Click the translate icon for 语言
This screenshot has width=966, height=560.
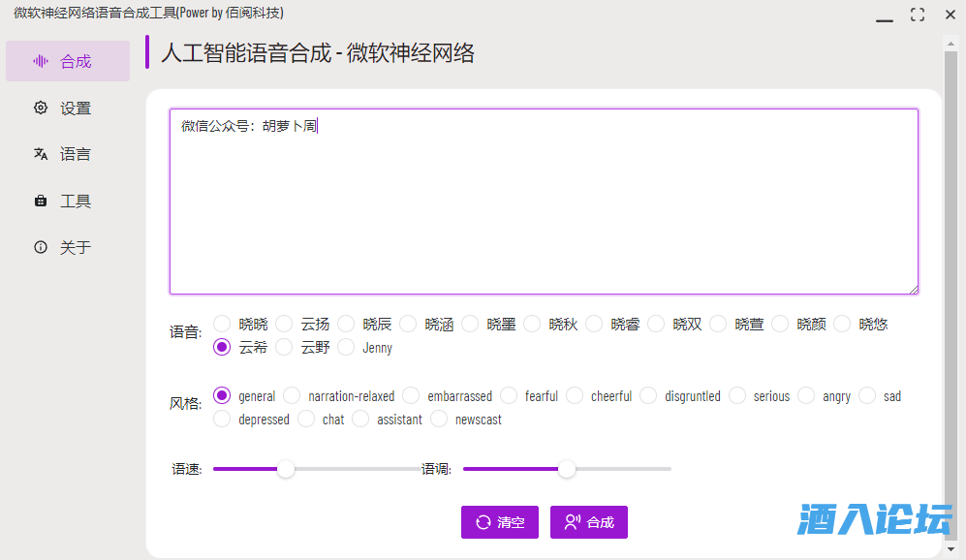click(41, 154)
